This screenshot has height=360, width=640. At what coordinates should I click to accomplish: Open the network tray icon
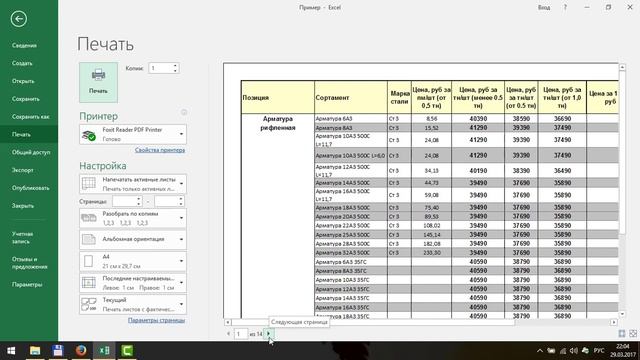[563, 351]
